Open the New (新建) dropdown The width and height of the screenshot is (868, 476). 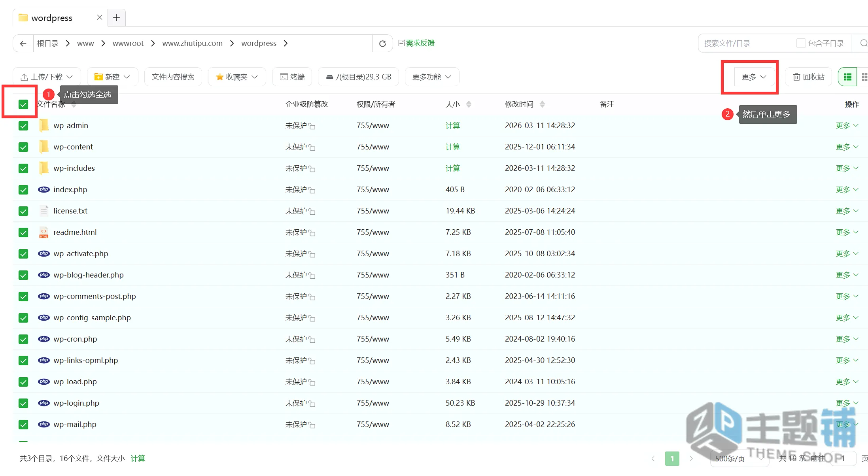(x=112, y=77)
